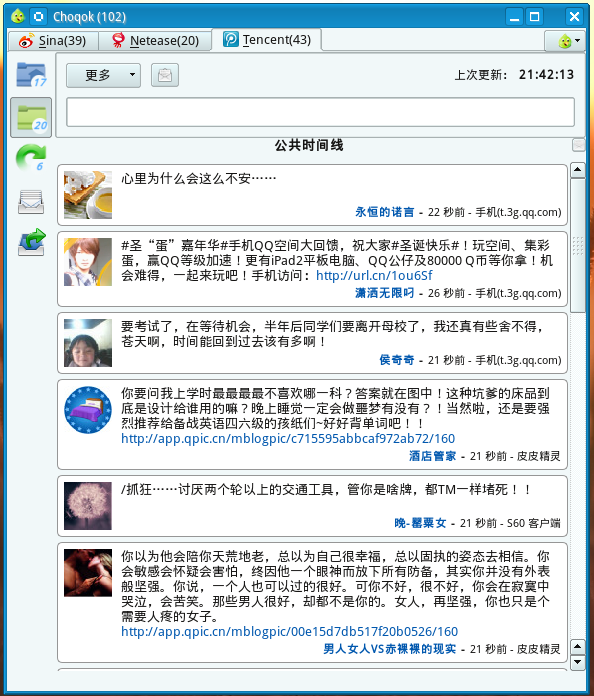Image resolution: width=594 pixels, height=696 pixels.
Task: Open the 晚-罂粟女 username link
Action: click(x=420, y=523)
